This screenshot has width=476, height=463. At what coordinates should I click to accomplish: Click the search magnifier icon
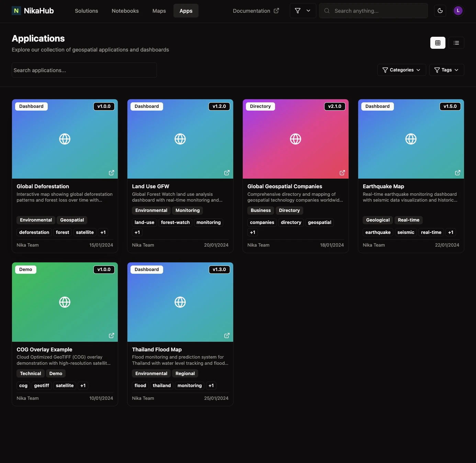coord(327,11)
